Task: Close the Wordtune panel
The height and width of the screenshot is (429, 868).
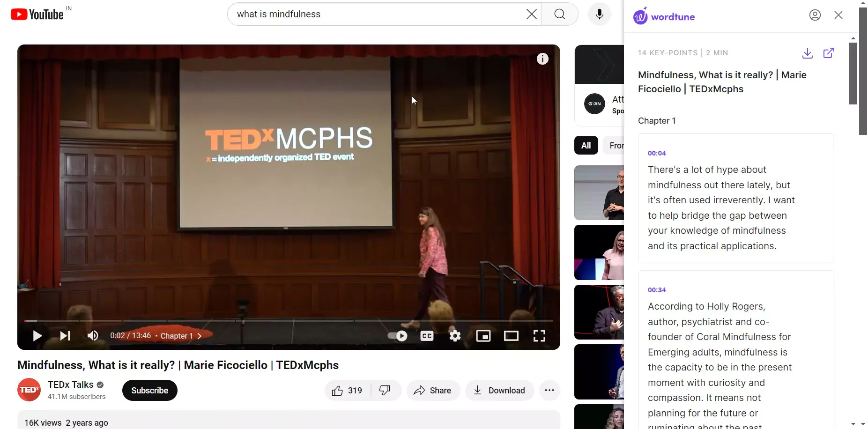Action: 838,15
